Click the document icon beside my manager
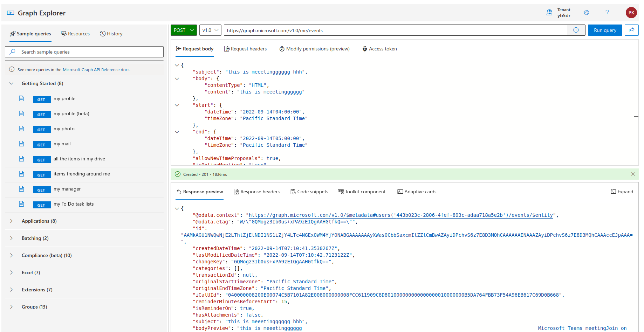The image size is (644, 332). [21, 189]
